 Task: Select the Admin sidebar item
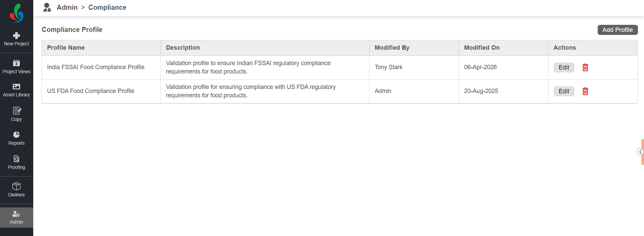pos(16,217)
